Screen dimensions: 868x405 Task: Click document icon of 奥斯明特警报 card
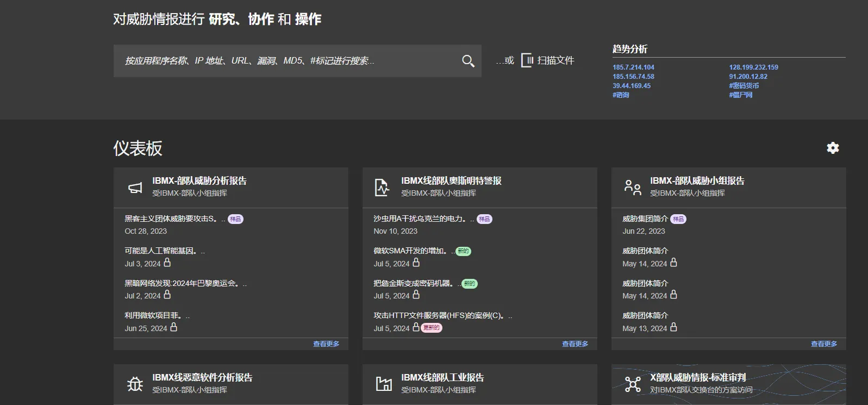coord(382,188)
